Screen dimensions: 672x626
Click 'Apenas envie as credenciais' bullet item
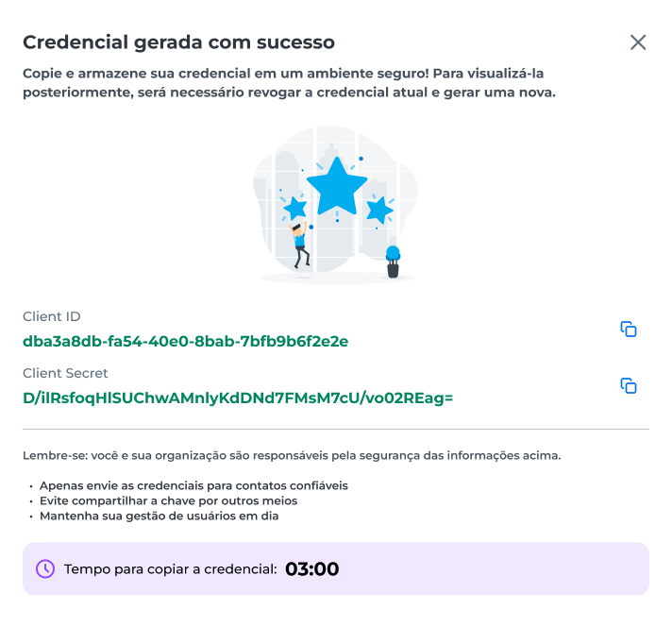click(193, 486)
